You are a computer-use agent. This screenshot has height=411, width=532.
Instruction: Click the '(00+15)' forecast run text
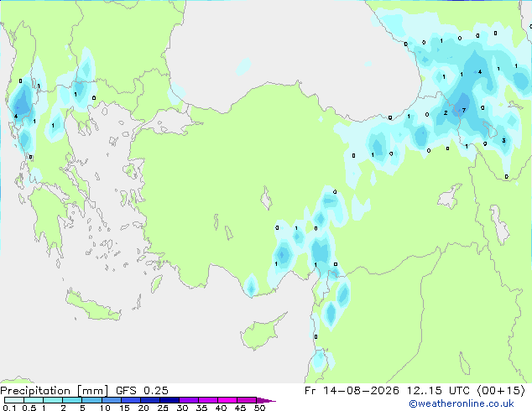501,391
